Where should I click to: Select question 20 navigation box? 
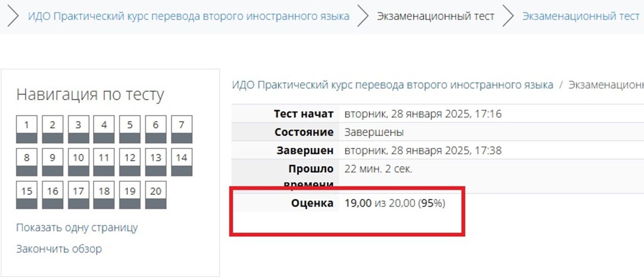pyautogui.click(x=156, y=195)
